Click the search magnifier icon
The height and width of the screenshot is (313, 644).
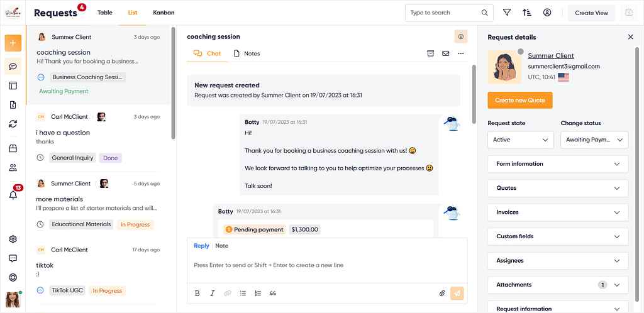(485, 13)
